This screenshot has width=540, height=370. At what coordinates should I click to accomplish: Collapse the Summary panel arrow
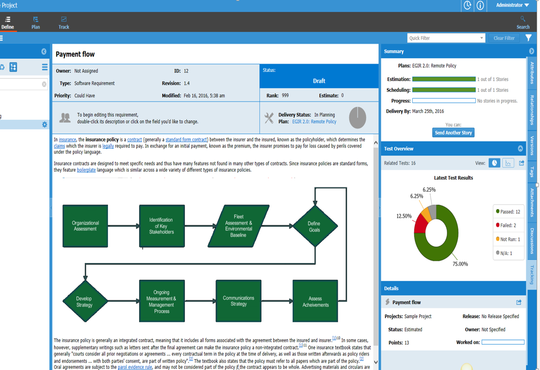click(x=531, y=51)
